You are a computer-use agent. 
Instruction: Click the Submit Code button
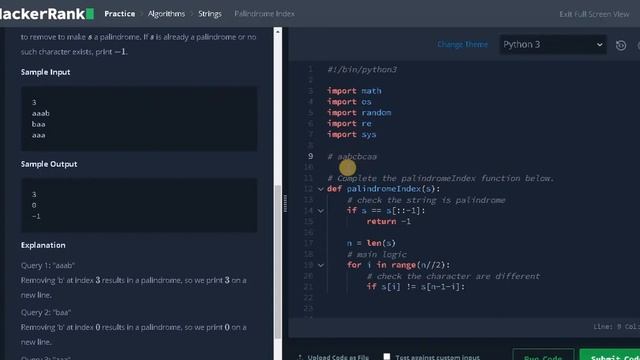click(610, 355)
